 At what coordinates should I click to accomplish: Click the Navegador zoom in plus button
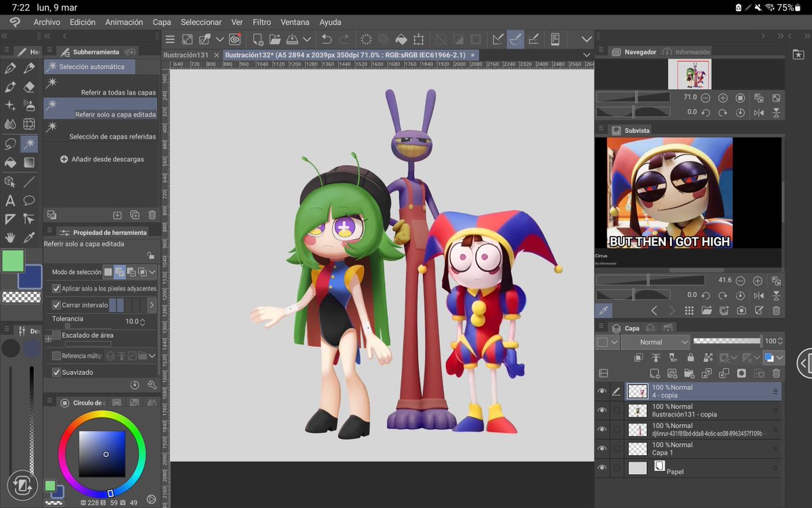(723, 98)
